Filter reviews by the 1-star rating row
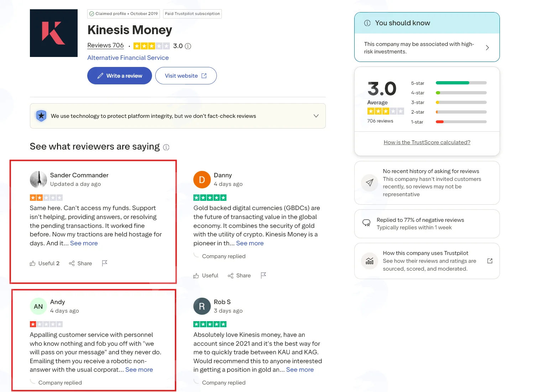 (x=449, y=122)
